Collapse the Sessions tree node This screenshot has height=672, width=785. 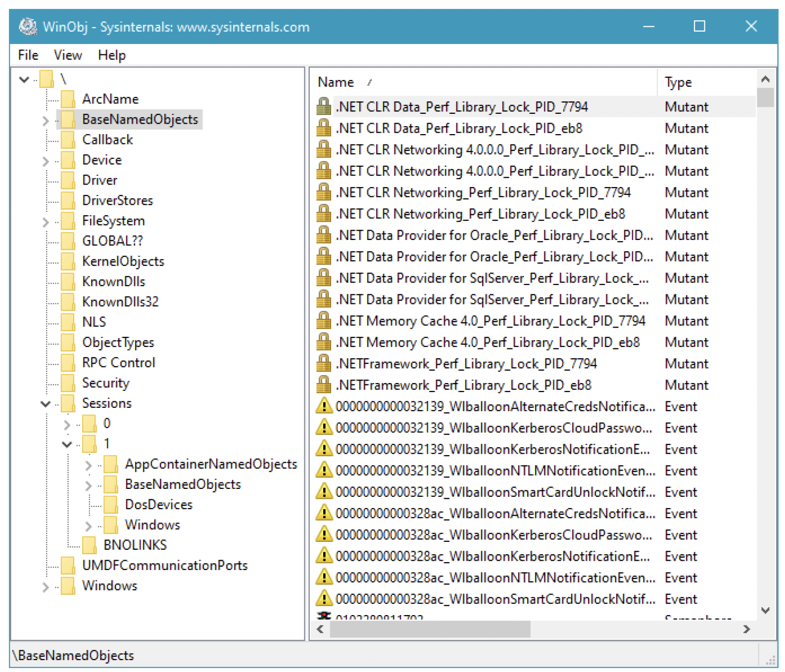pos(46,404)
